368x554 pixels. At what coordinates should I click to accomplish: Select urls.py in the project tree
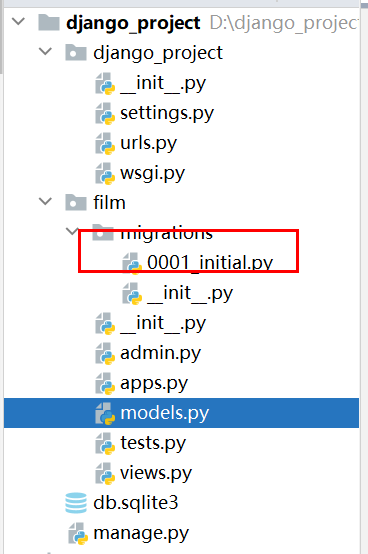[148, 143]
